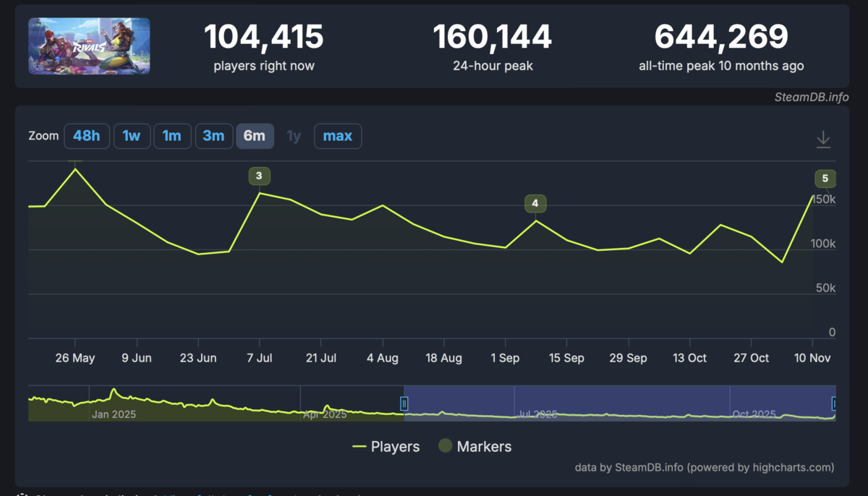Grab the left navigator range handle

(x=404, y=403)
